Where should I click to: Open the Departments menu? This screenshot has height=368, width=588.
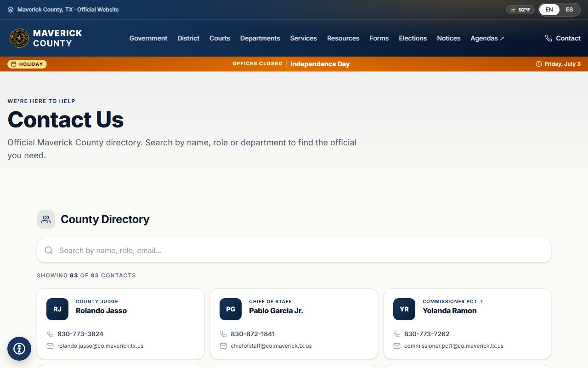(260, 38)
